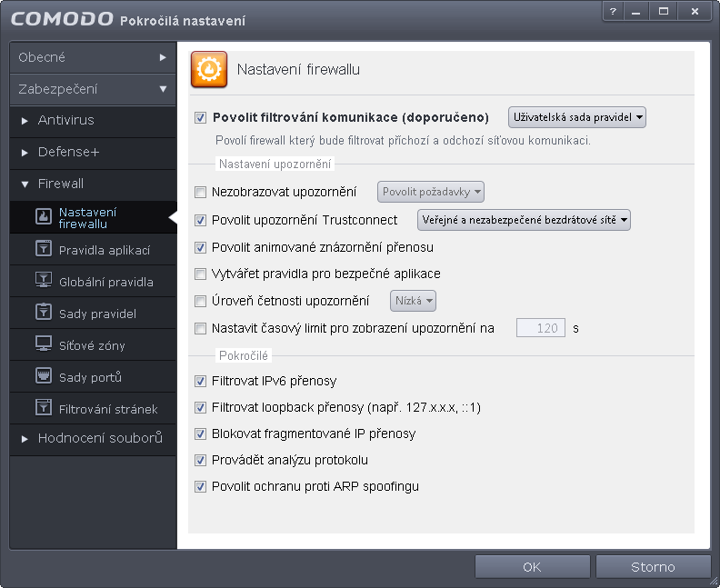
Task: Select the Globální pravidla icon
Action: point(44,280)
